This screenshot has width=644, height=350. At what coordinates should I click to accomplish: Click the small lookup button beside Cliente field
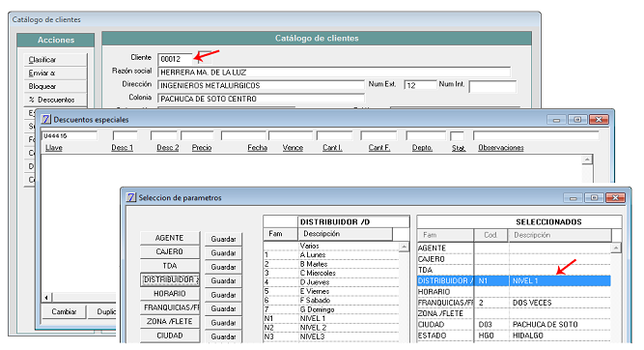[205, 58]
